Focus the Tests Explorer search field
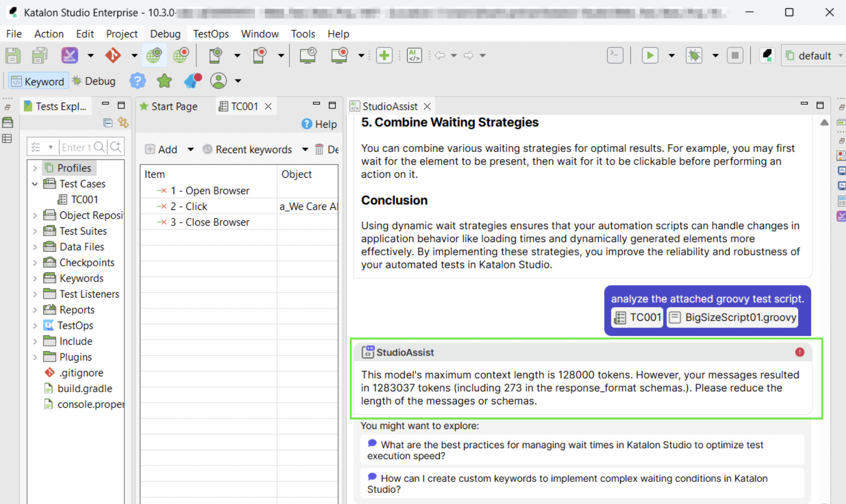Viewport: 846px width, 504px height. (76, 147)
